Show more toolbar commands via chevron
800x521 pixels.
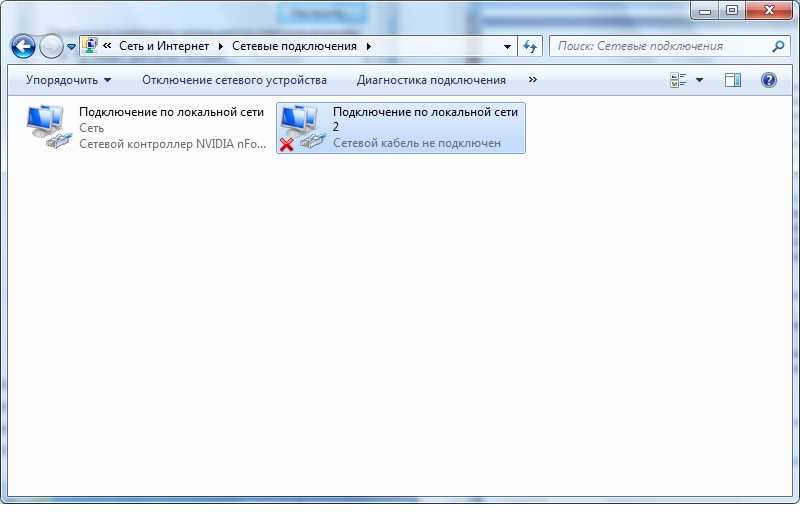533,80
